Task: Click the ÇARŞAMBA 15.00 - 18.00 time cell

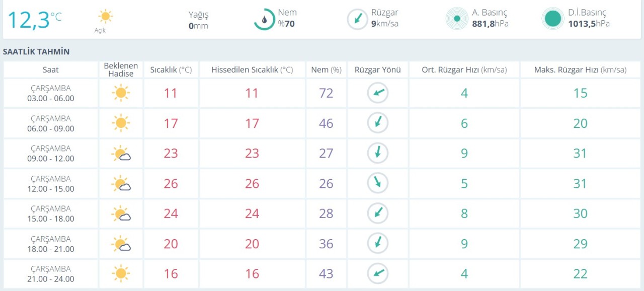Action: pyautogui.click(x=50, y=213)
